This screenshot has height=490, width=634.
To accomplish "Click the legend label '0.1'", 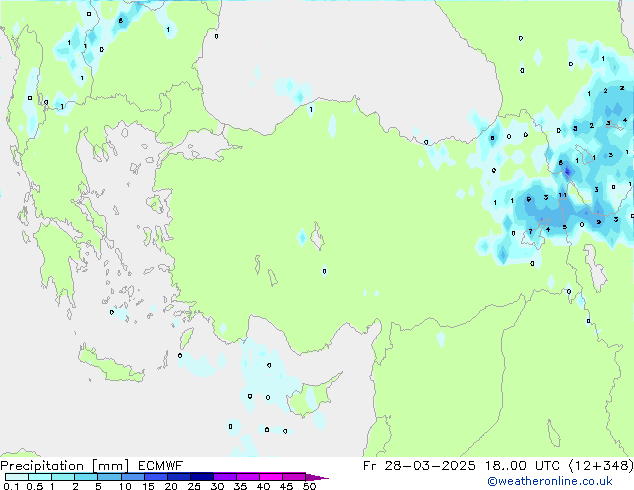I will pos(11,486).
